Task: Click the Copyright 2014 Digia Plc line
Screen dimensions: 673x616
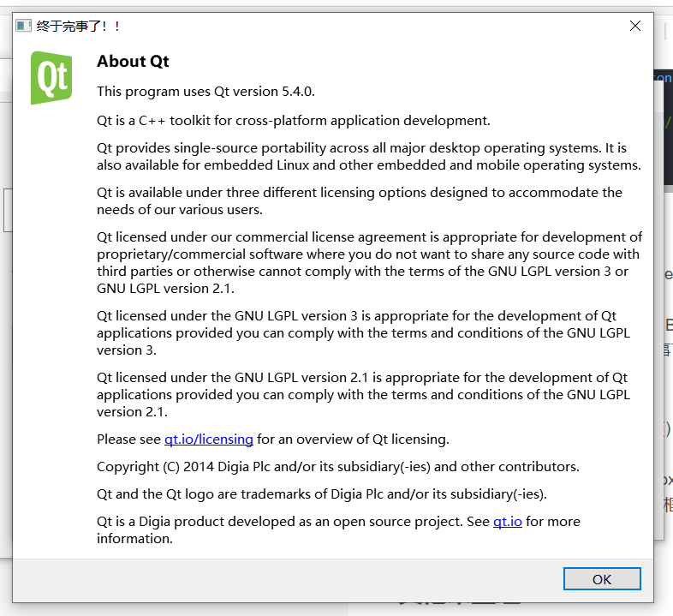Action: (338, 467)
